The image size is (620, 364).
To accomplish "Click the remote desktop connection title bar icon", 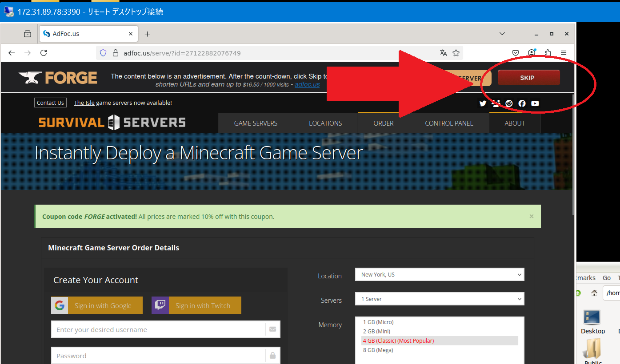I will click(8, 12).
